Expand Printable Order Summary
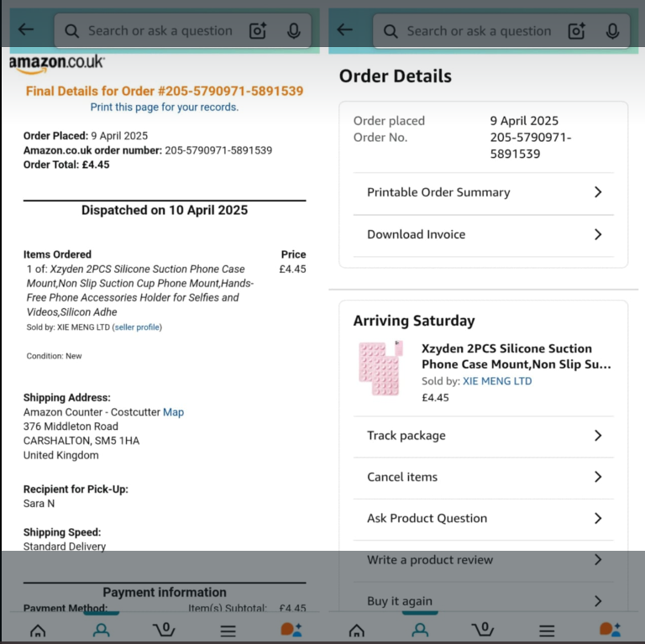This screenshot has height=644, width=645. (x=483, y=192)
